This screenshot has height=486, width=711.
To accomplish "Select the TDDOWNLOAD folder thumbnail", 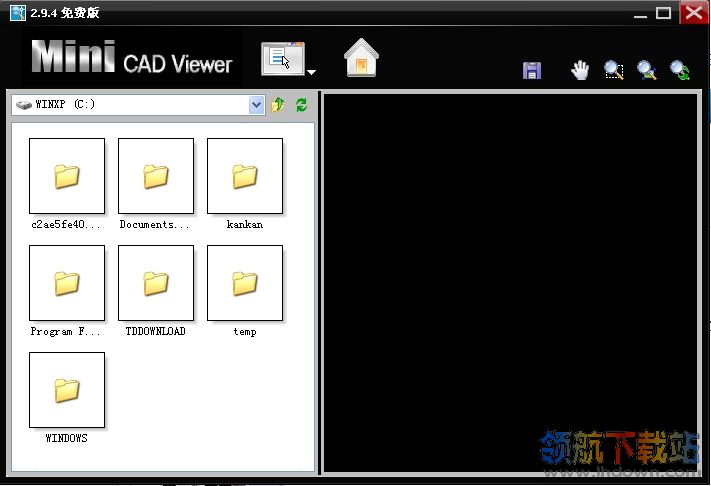I will [156, 283].
